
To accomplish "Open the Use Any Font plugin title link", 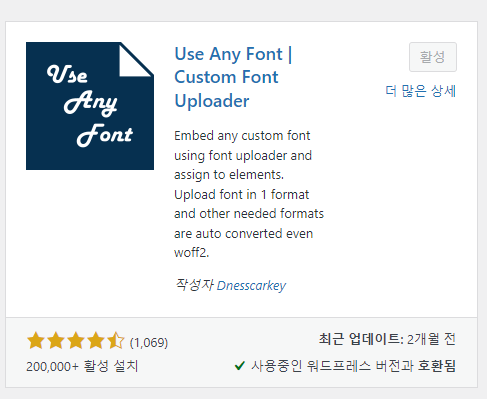I will [x=233, y=77].
